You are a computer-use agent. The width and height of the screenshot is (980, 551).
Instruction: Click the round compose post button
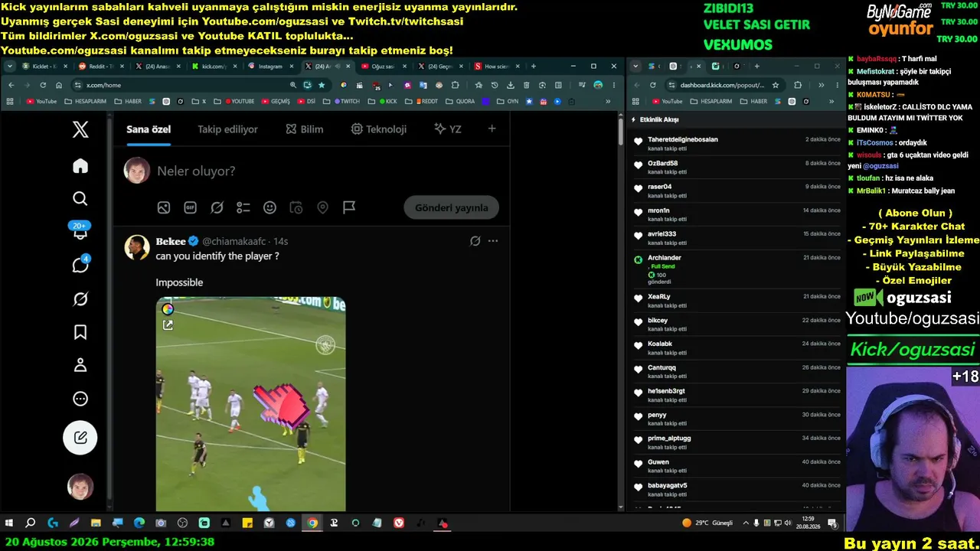(x=80, y=438)
